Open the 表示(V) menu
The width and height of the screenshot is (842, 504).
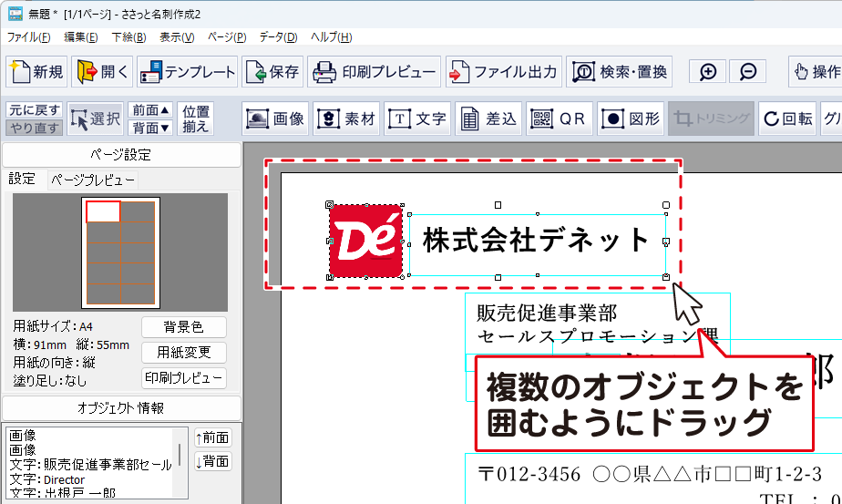pyautogui.click(x=177, y=37)
